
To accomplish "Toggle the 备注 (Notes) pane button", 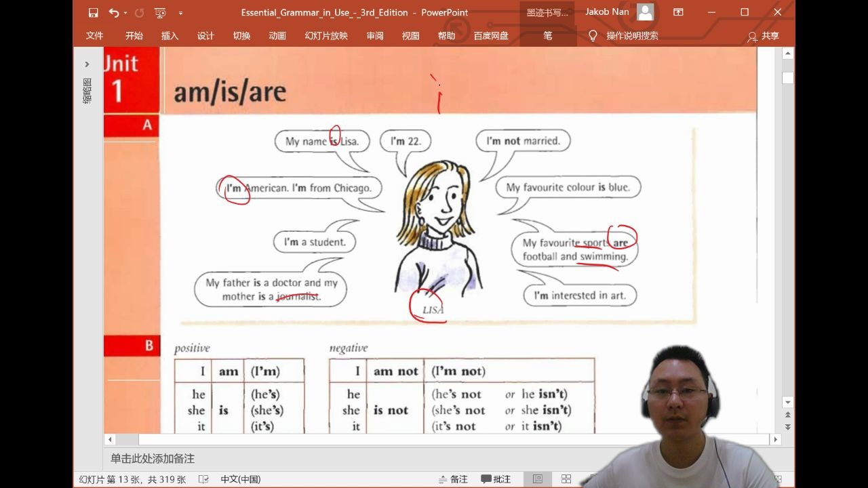I will pos(453,479).
